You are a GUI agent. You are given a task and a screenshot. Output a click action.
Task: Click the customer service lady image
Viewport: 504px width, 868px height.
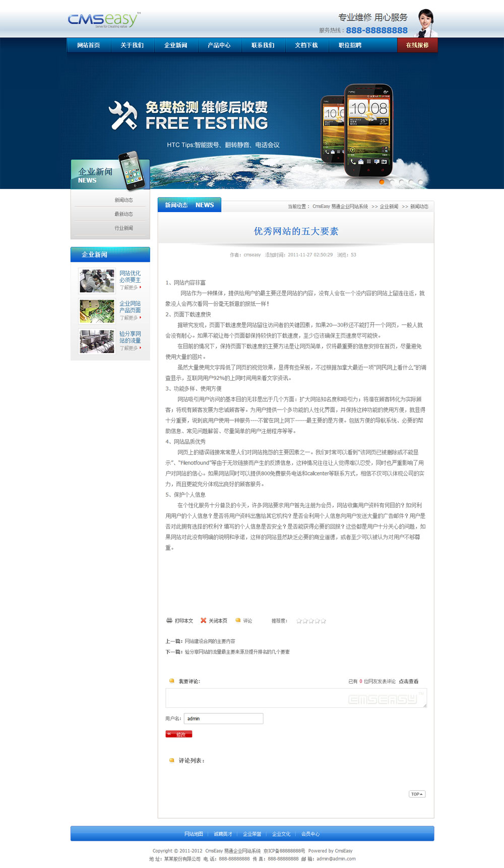pos(425,23)
